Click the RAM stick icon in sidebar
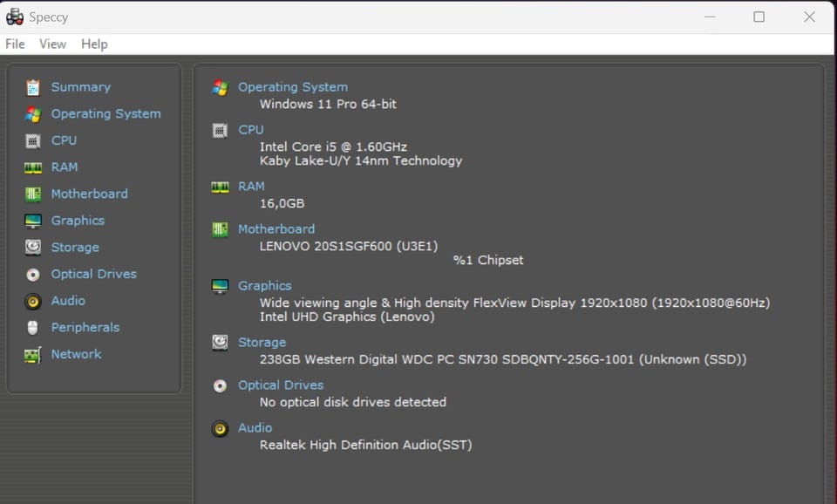The width and height of the screenshot is (837, 504). [x=32, y=167]
